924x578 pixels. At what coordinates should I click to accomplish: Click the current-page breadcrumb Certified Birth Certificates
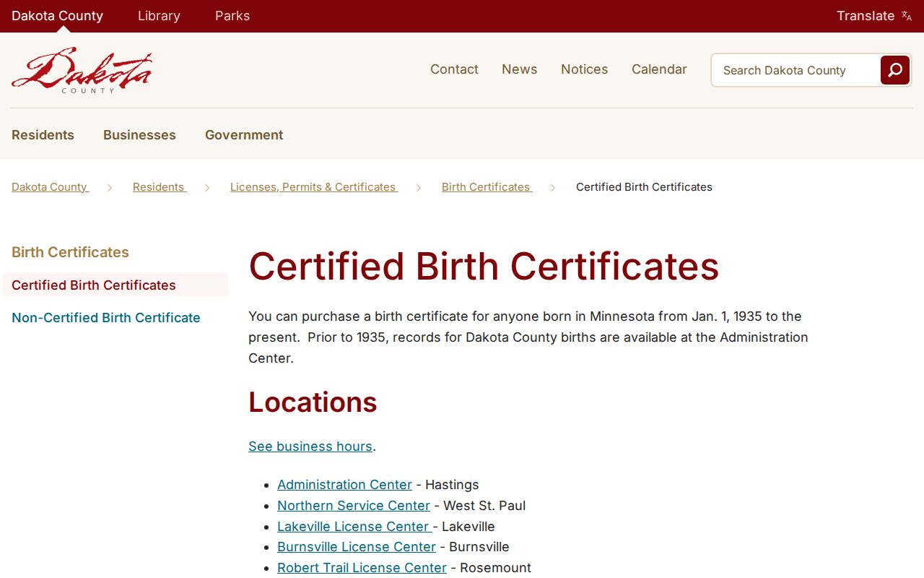[x=644, y=187]
